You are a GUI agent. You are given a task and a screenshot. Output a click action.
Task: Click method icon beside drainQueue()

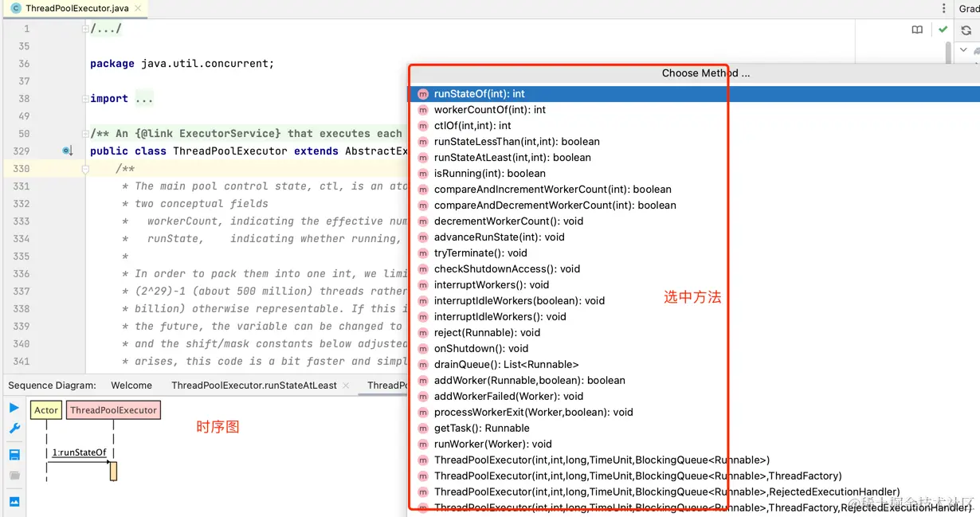(423, 365)
